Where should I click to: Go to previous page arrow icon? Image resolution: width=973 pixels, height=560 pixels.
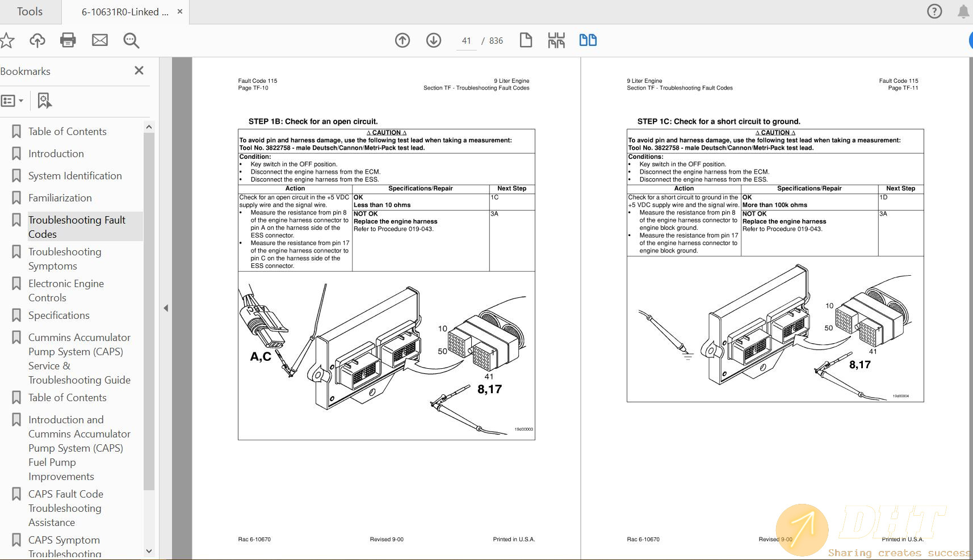click(402, 40)
